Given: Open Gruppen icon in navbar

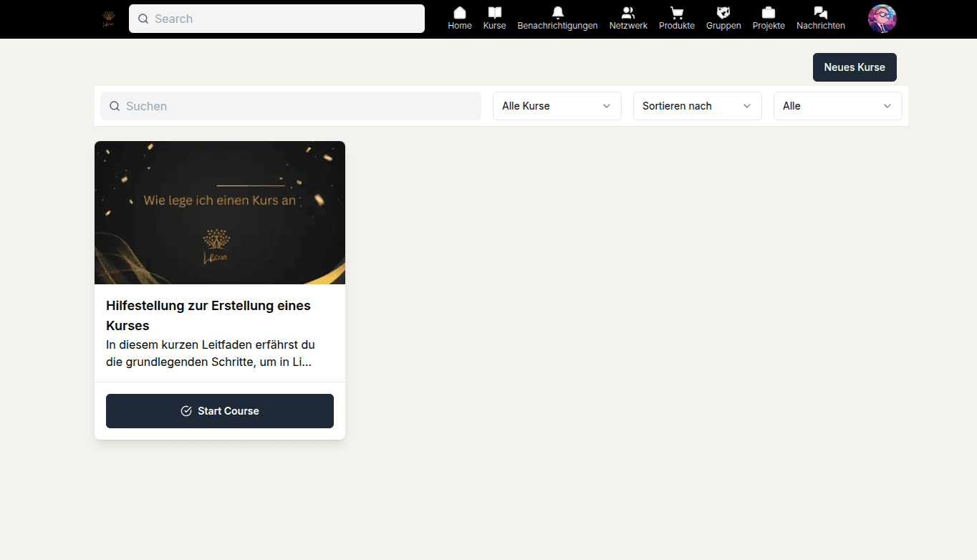Looking at the screenshot, I should point(723,13).
